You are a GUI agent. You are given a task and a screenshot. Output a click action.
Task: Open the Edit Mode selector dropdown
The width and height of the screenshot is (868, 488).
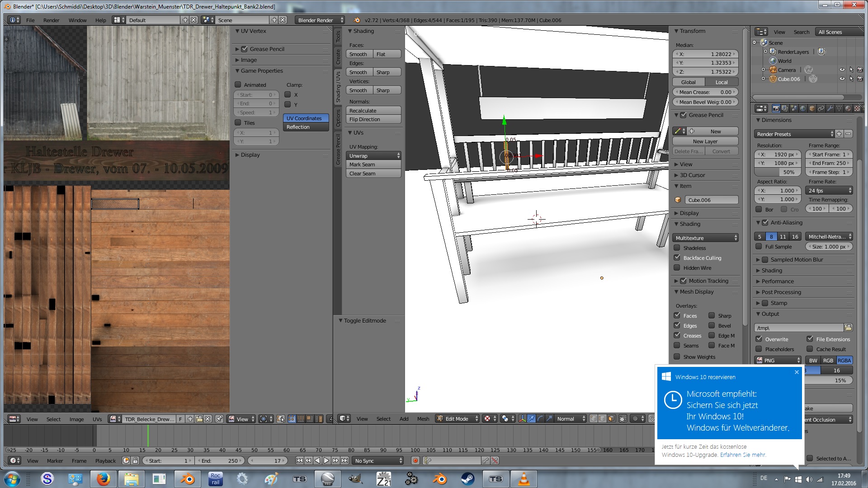(x=457, y=419)
